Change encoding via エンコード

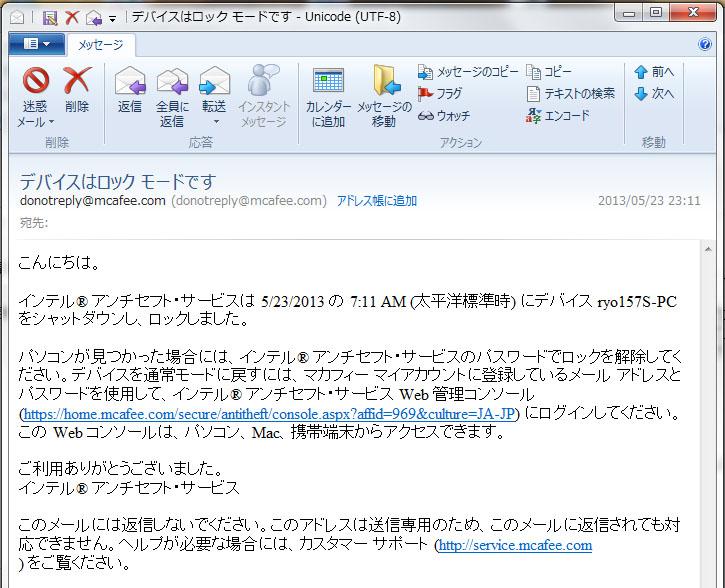click(558, 116)
